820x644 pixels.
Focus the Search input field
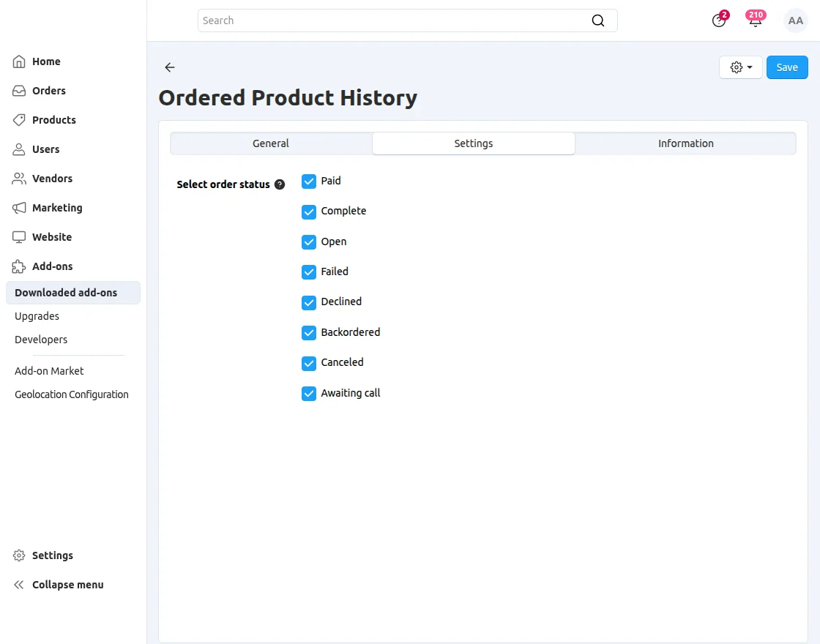(407, 20)
